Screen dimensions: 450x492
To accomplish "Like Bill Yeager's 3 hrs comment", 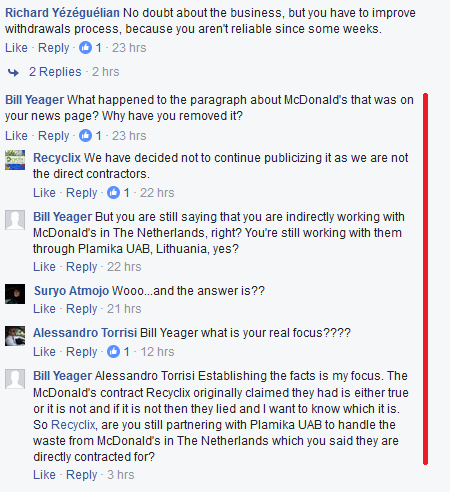I will (44, 475).
